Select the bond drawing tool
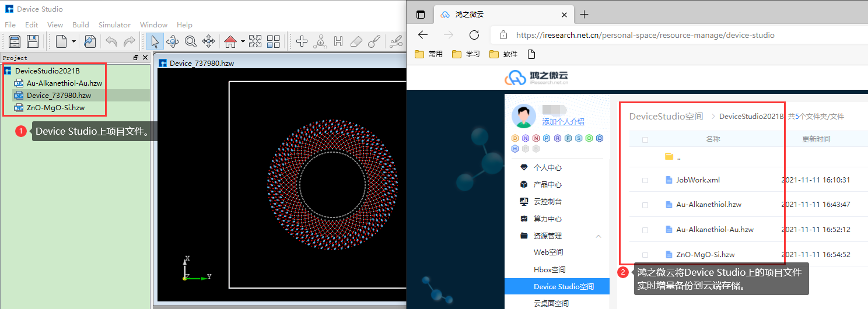The image size is (868, 309). point(374,41)
